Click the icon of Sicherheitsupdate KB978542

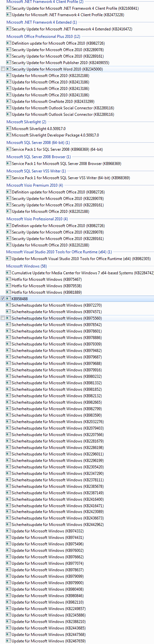point(8,325)
